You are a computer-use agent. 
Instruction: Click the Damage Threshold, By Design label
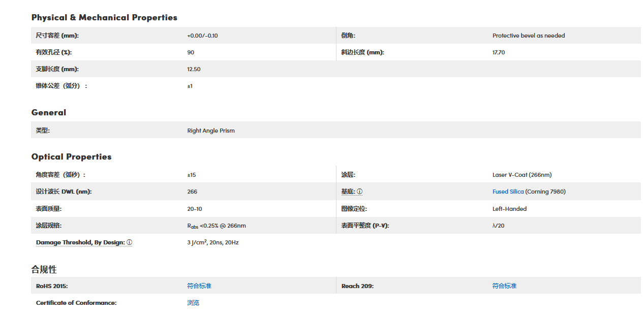80,242
